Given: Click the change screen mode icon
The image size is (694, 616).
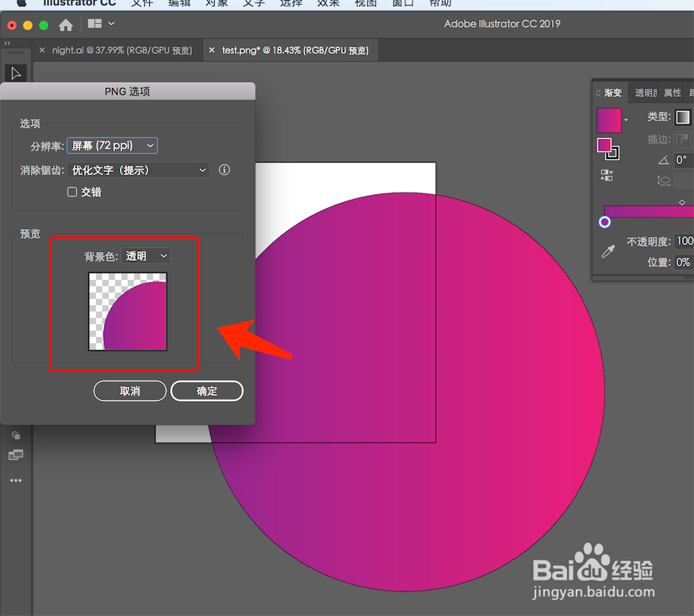Looking at the screenshot, I should coord(16,455).
